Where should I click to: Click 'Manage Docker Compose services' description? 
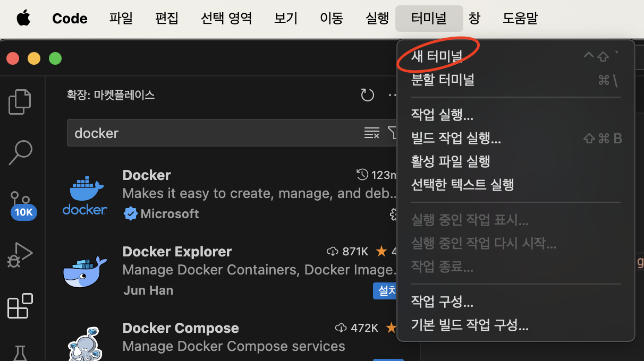point(234,347)
